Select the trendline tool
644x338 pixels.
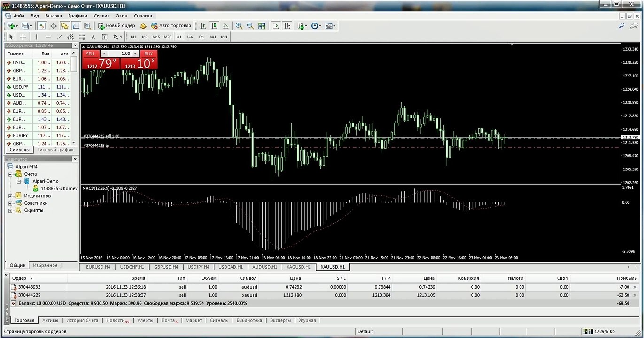(x=59, y=37)
